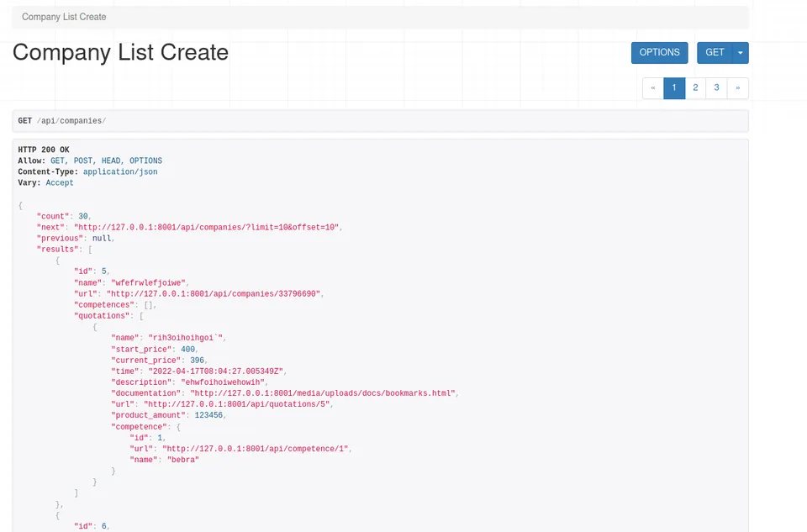
Task: Click the HTTP 200 OK status text
Action: coord(44,150)
